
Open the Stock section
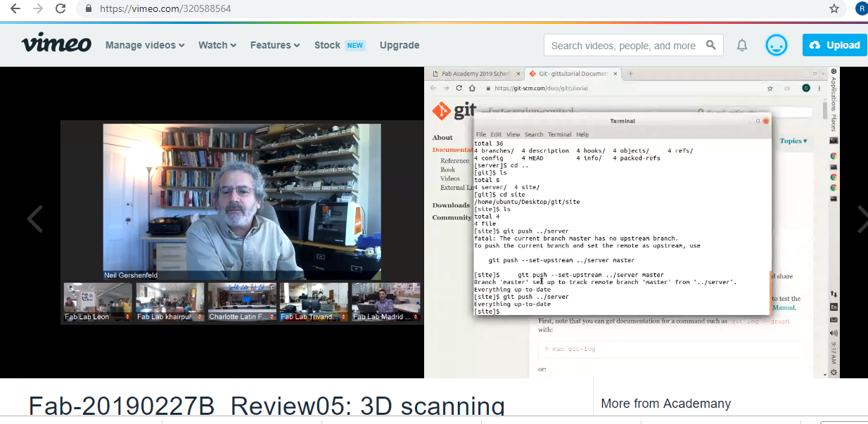[x=327, y=45]
